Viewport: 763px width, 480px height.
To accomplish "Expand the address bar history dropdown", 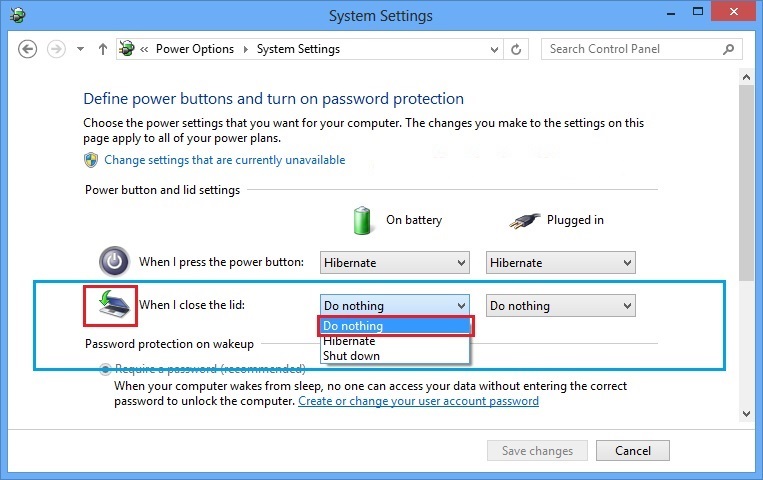I will [x=494, y=49].
